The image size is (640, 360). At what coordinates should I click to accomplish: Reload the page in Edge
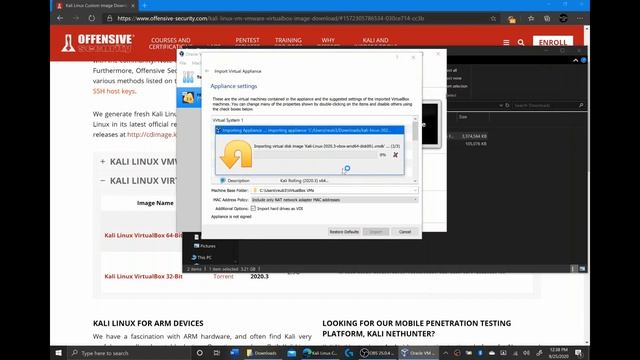(x=92, y=18)
